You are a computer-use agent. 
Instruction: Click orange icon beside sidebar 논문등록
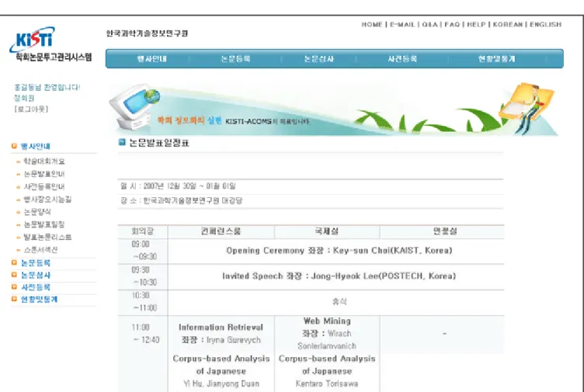(x=14, y=262)
